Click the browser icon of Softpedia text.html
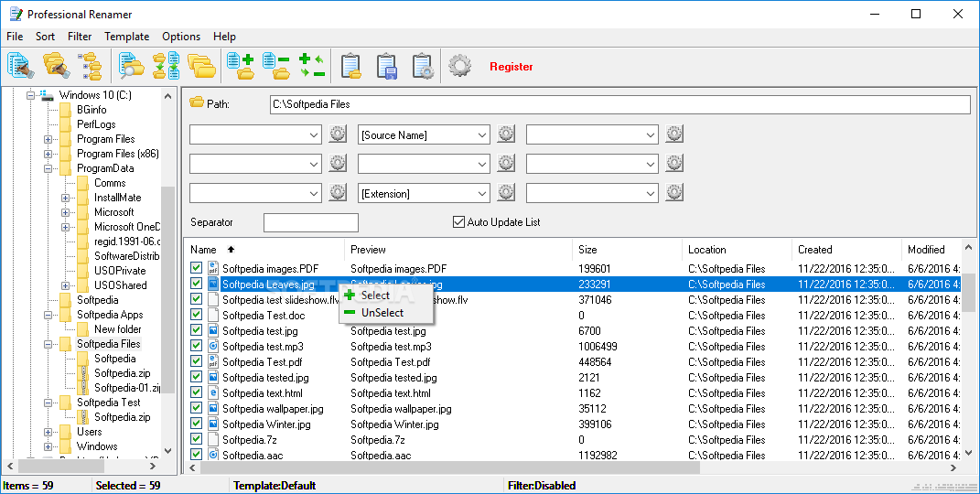The width and height of the screenshot is (980, 494). click(x=212, y=392)
